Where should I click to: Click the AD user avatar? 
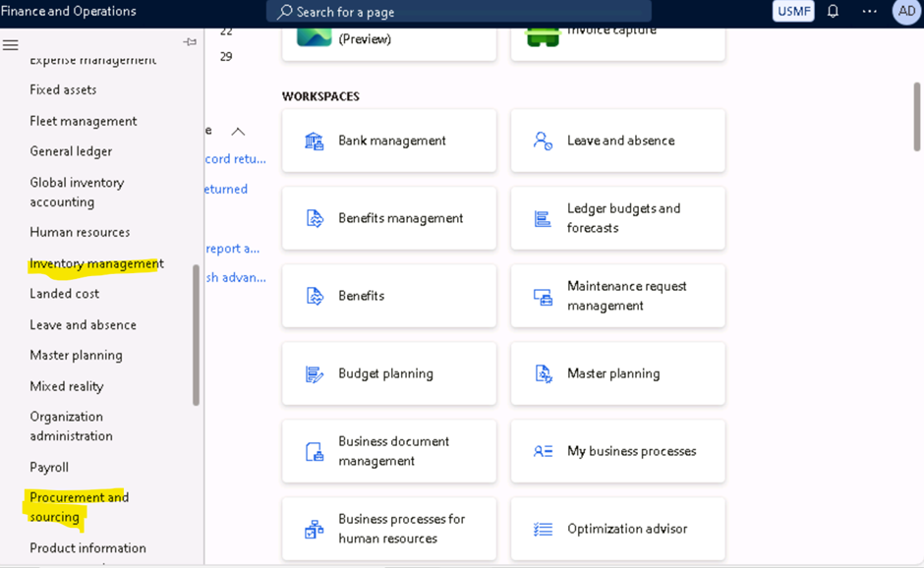coord(907,11)
